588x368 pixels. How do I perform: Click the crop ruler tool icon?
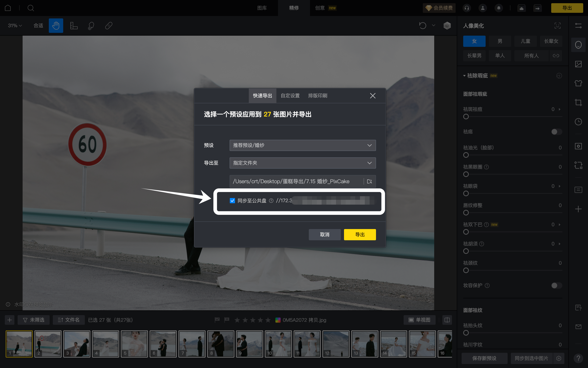74,26
